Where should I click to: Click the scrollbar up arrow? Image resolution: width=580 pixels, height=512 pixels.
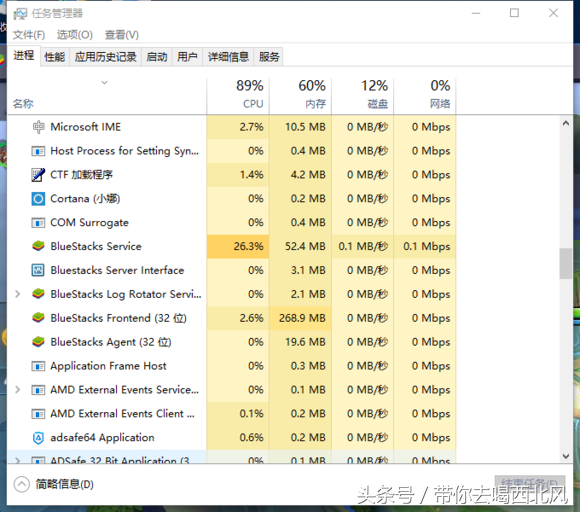pos(566,123)
